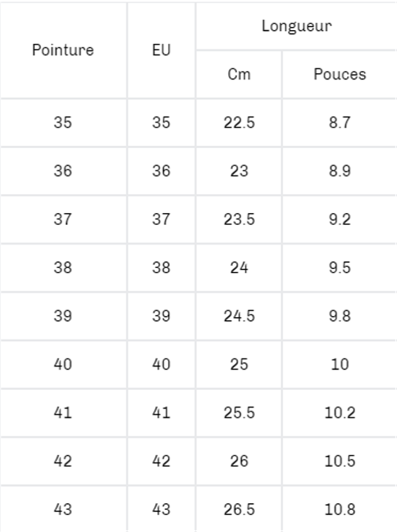Select the 8.7 Pouces cell
Screen dimensions: 397x532
pos(339,122)
